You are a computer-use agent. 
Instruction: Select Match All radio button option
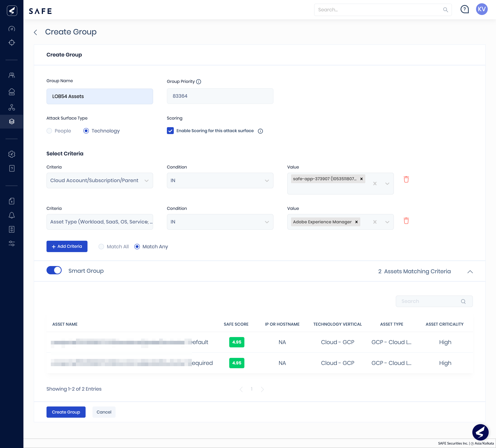[101, 247]
